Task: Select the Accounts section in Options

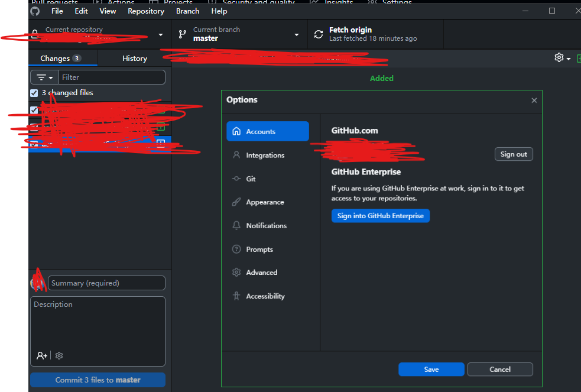Action: [268, 131]
